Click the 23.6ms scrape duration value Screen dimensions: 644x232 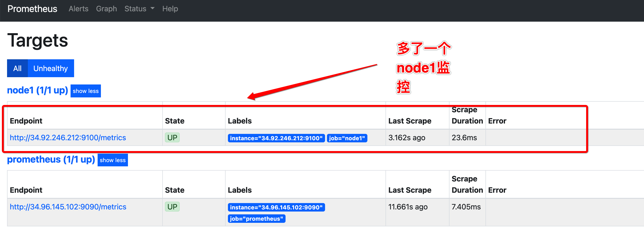coord(464,137)
